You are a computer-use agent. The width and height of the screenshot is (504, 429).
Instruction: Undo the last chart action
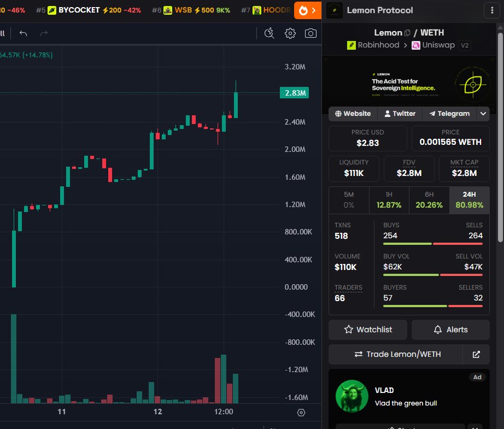point(23,33)
